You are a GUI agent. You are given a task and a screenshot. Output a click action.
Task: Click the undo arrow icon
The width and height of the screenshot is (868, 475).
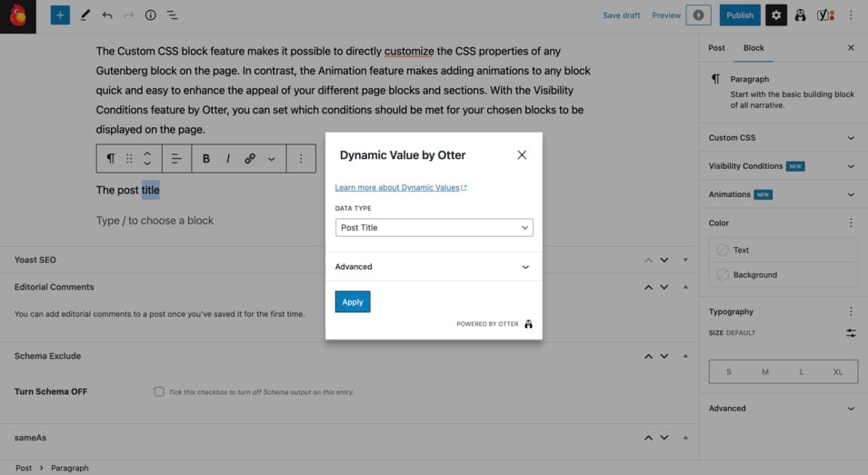tap(107, 15)
